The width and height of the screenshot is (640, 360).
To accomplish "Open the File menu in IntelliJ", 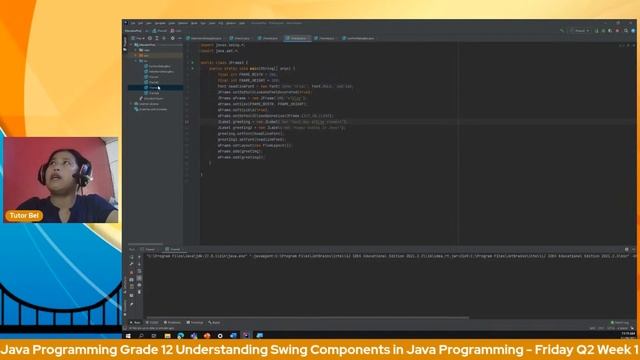I will point(133,23).
